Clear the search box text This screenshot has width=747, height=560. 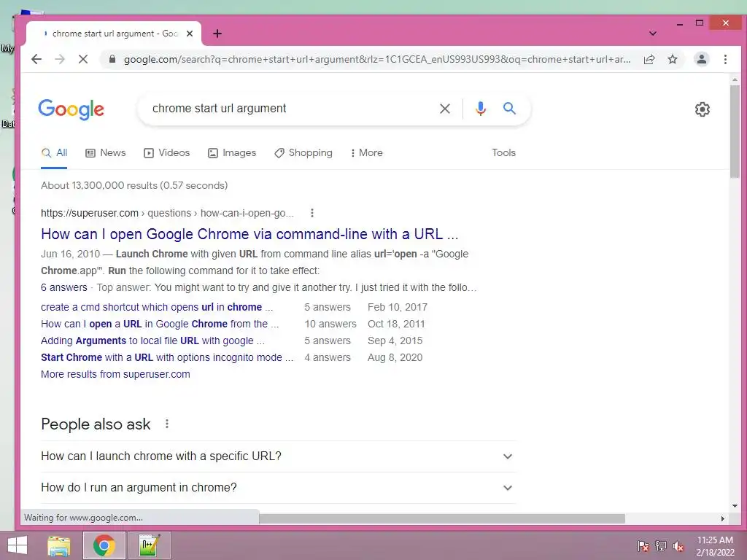(x=444, y=109)
